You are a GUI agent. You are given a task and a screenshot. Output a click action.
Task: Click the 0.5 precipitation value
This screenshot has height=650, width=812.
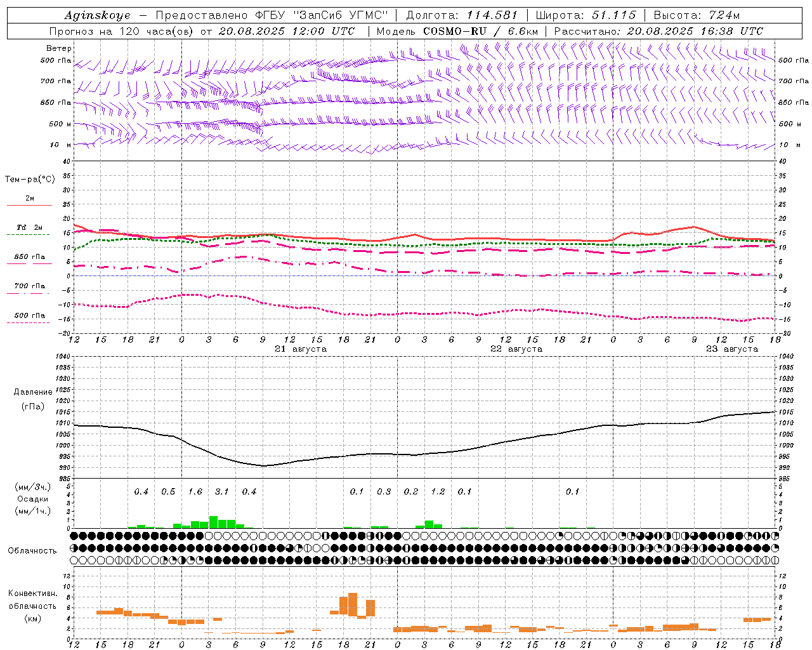pyautogui.click(x=168, y=492)
